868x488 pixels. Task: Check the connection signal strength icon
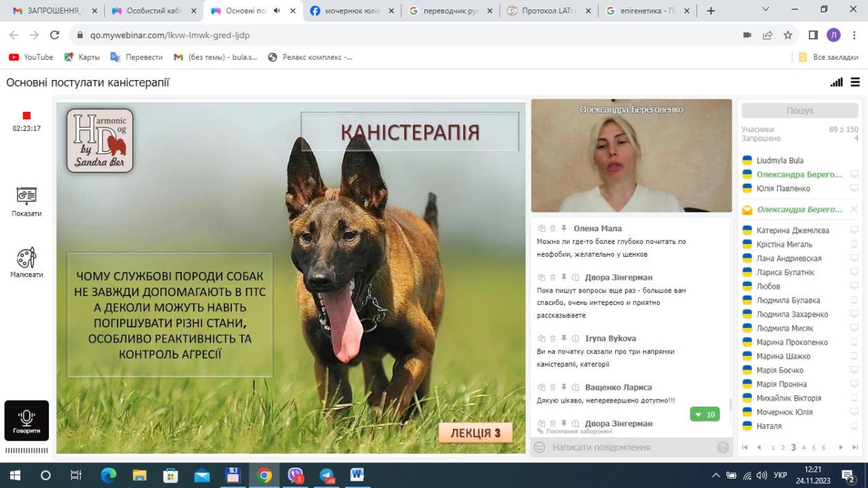(836, 82)
